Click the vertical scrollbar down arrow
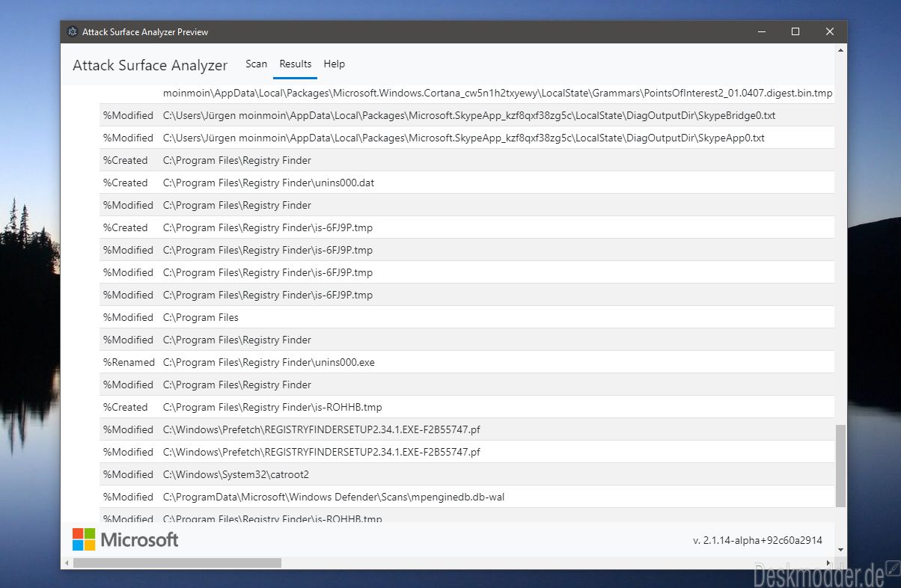Image resolution: width=901 pixels, height=588 pixels. [841, 550]
